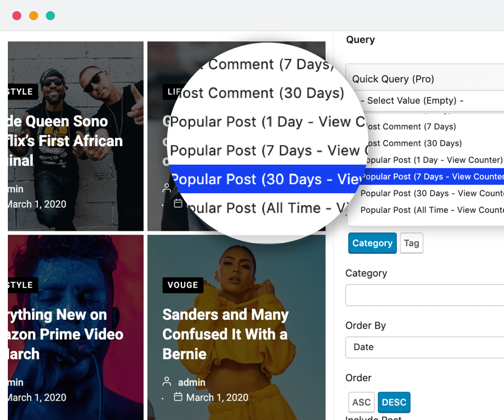Viewport: 504px width, 420px height.
Task: Click the calendar icon on the Lifestyle post card
Action: coord(178,203)
